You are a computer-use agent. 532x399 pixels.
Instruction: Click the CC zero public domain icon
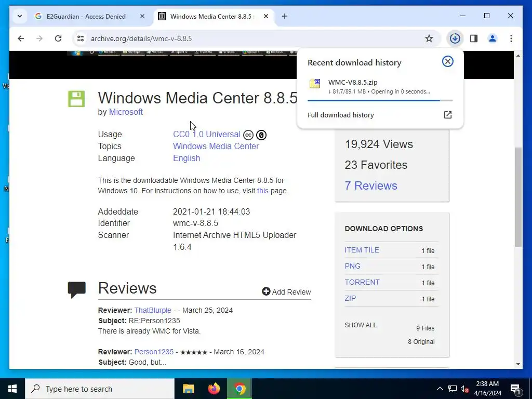coord(261,135)
